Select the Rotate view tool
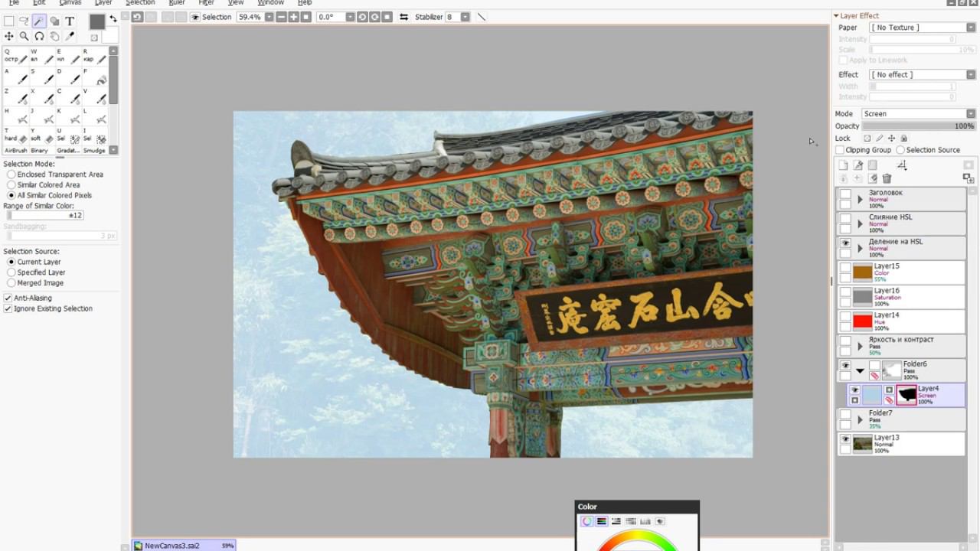The width and height of the screenshot is (980, 551). tap(39, 36)
